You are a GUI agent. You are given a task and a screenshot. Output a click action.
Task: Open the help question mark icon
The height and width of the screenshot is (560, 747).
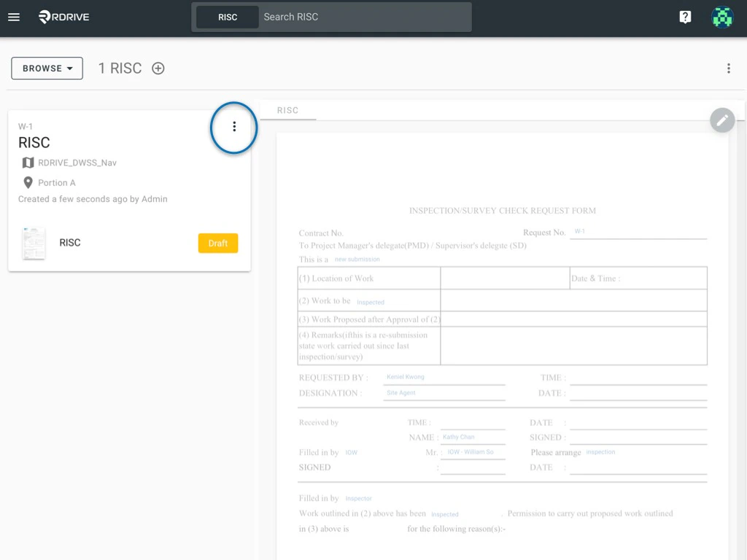[684, 16]
